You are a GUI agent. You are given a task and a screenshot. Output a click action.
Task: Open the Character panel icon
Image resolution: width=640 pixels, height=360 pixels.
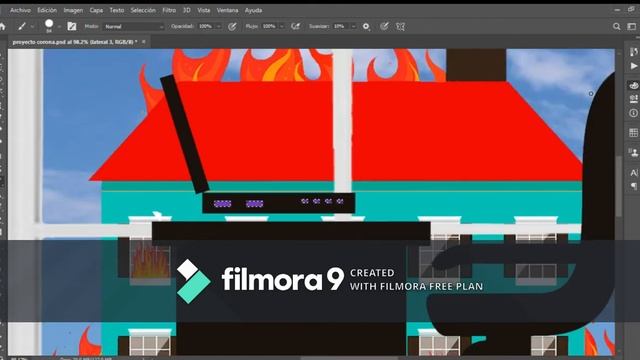[x=633, y=173]
